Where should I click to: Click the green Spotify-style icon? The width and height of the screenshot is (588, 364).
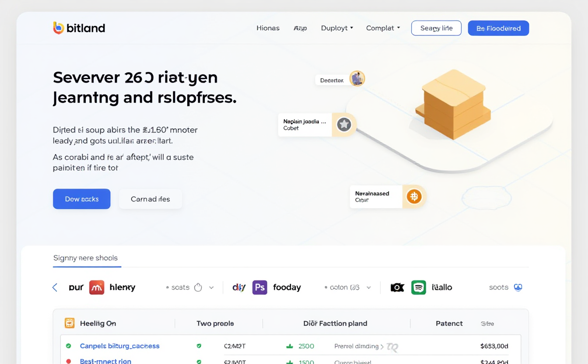tap(419, 287)
